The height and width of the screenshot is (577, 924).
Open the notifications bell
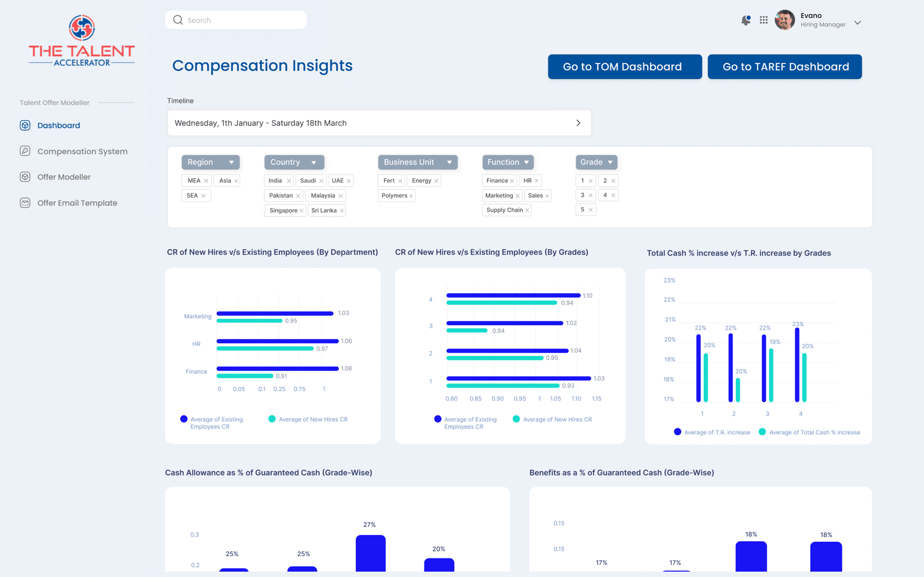click(746, 20)
